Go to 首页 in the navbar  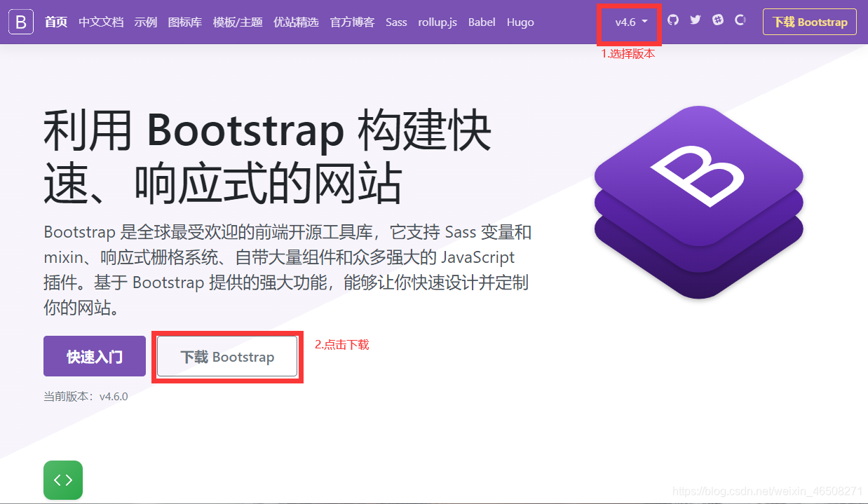(x=56, y=22)
